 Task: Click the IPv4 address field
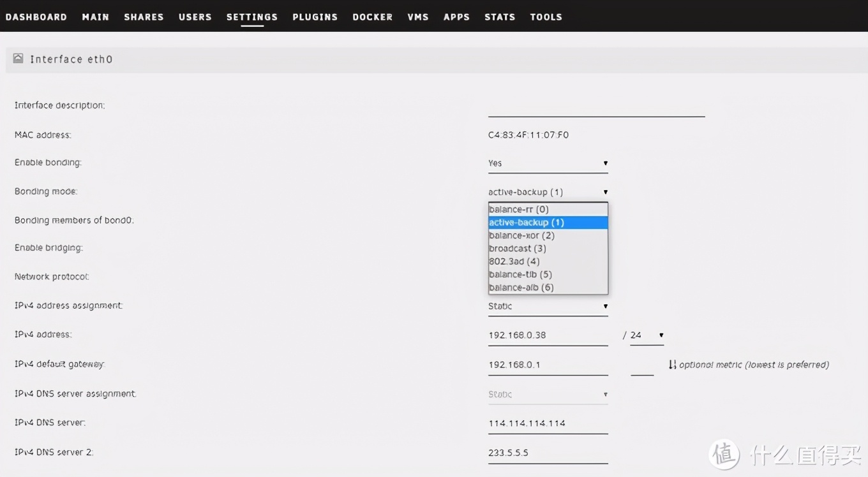548,335
